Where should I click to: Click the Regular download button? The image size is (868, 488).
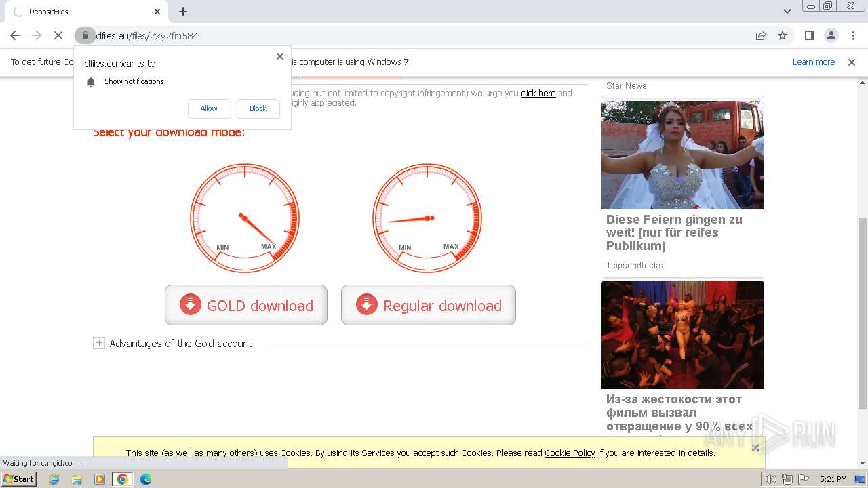(429, 305)
